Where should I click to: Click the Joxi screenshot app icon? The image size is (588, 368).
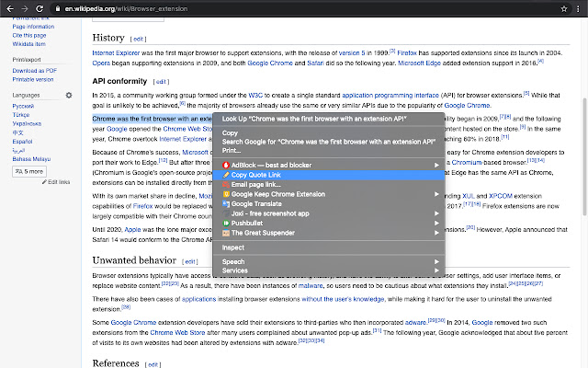click(x=226, y=213)
